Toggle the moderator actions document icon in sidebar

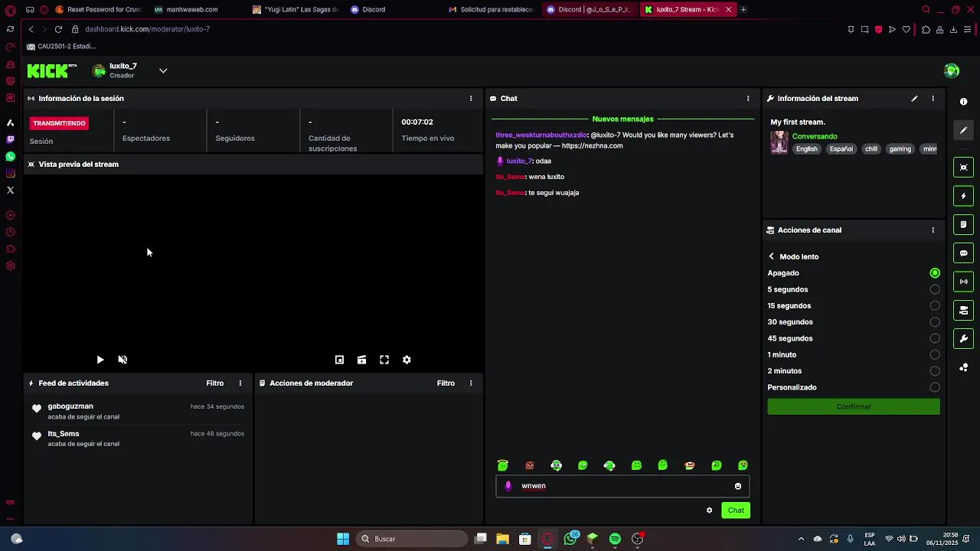tap(963, 224)
